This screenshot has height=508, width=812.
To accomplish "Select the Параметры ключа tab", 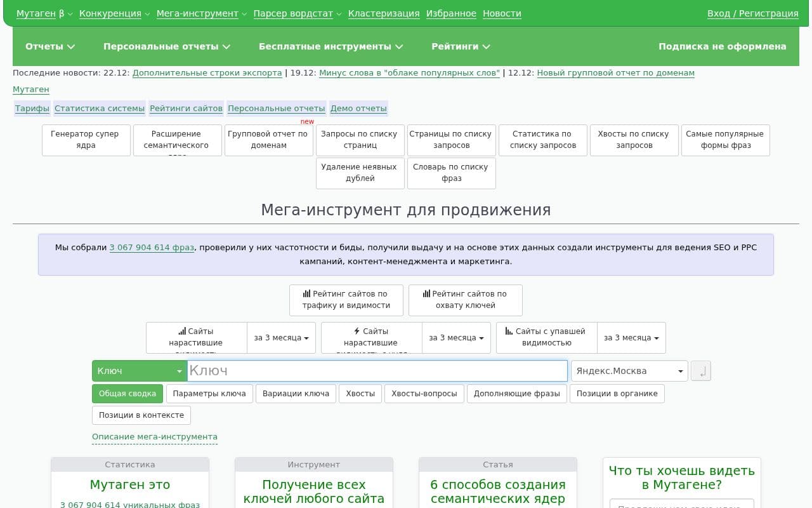I will (x=209, y=394).
